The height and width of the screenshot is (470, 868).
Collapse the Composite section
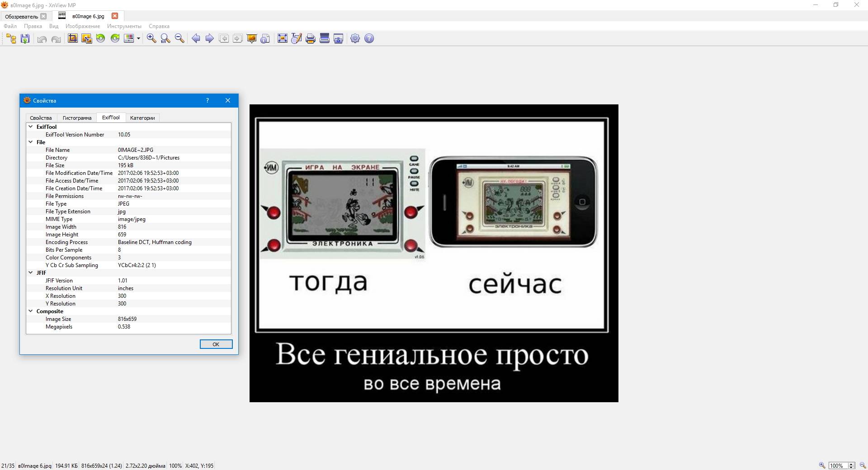pyautogui.click(x=31, y=311)
